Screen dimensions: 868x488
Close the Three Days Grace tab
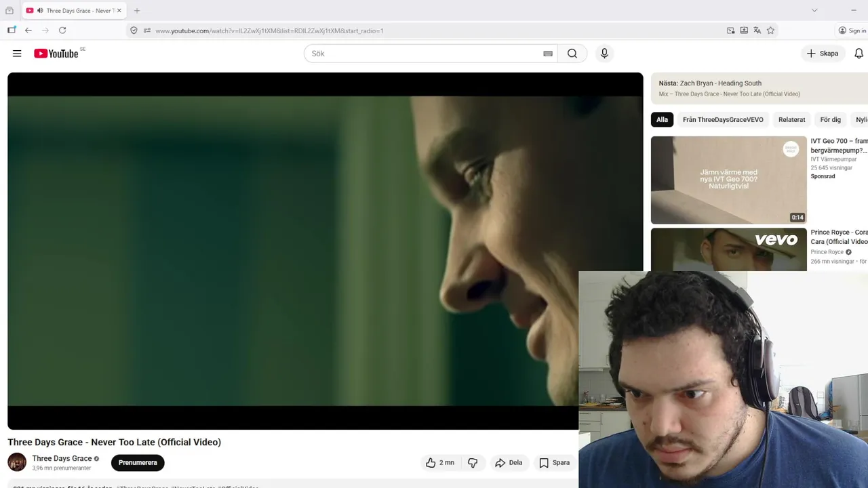119,10
